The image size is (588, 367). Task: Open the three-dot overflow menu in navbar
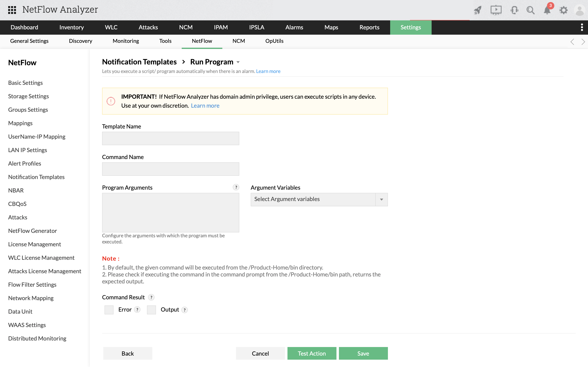click(x=582, y=27)
